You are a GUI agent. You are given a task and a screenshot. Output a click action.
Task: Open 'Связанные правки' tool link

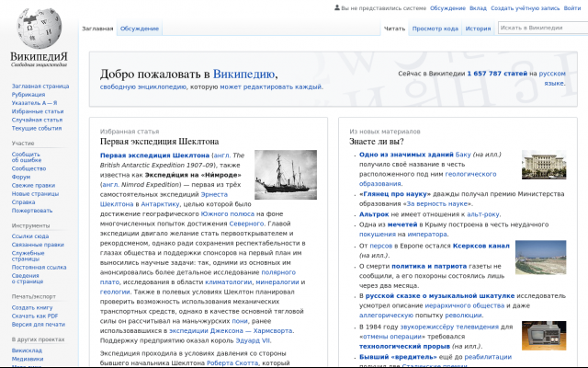point(38,245)
